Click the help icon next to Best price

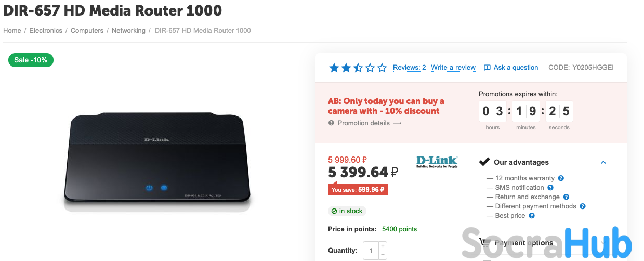(532, 216)
